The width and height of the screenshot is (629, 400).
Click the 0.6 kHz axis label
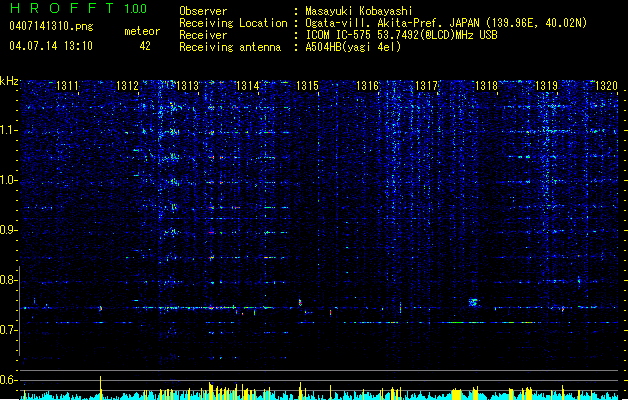[x=9, y=380]
